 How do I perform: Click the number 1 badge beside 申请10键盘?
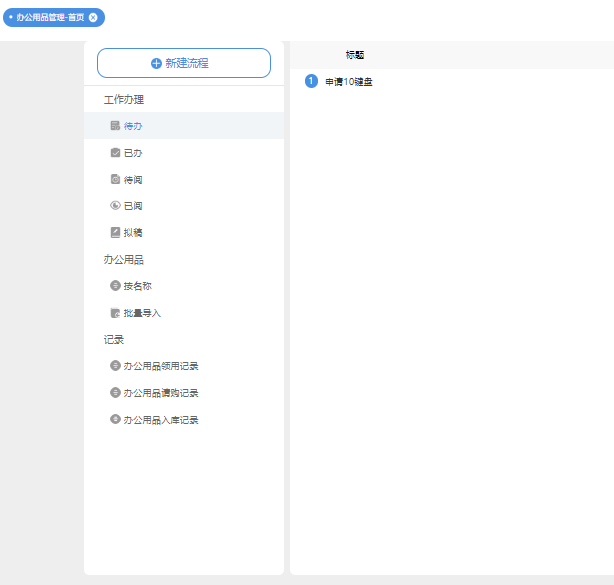coord(311,81)
